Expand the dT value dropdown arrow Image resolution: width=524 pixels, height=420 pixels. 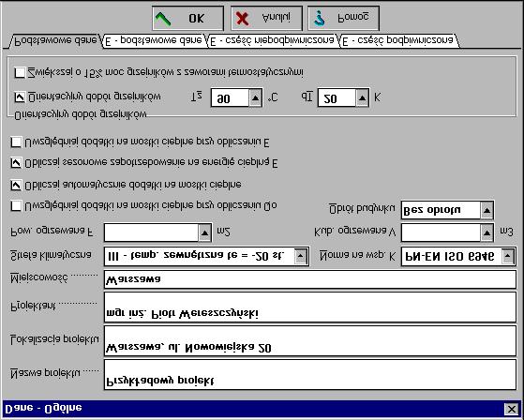tap(362, 98)
